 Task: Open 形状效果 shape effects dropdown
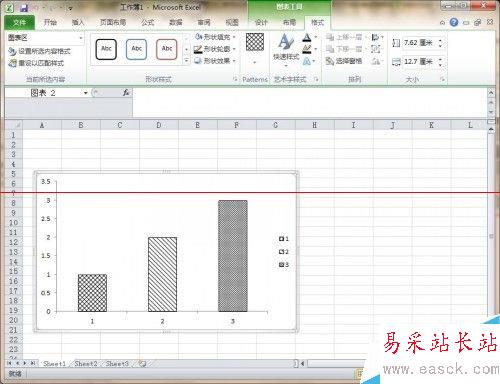(215, 61)
